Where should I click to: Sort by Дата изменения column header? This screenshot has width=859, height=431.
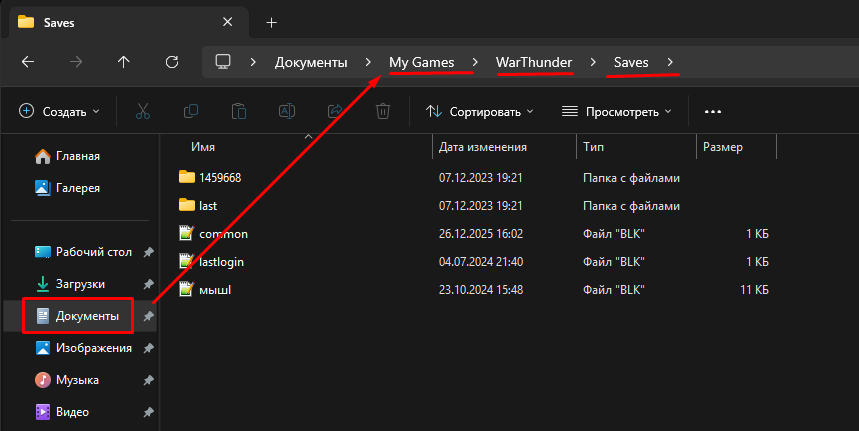point(483,147)
